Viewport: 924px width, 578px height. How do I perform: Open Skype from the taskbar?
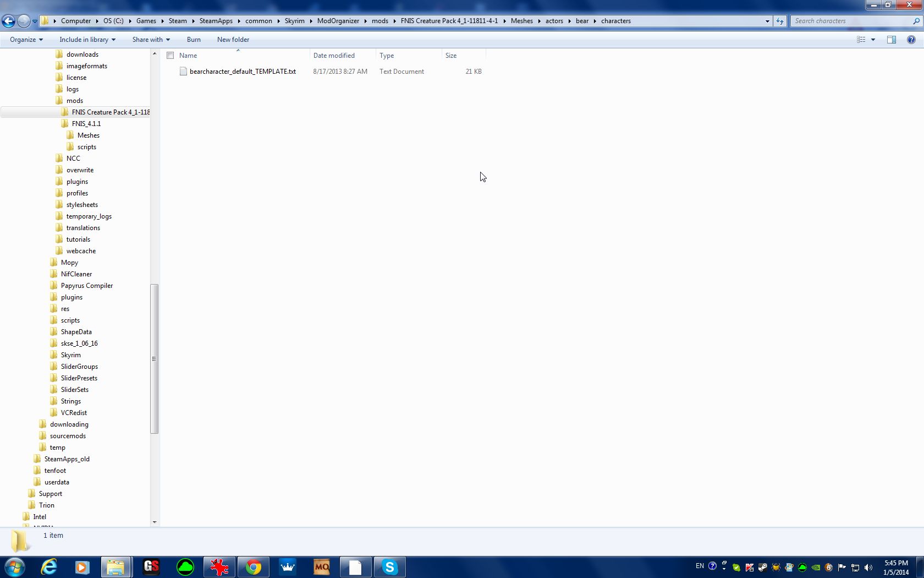(389, 567)
